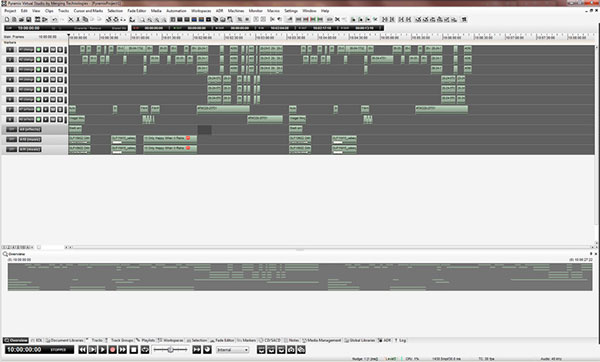
Task: Switch to the Global Libraries tab
Action: 360,340
